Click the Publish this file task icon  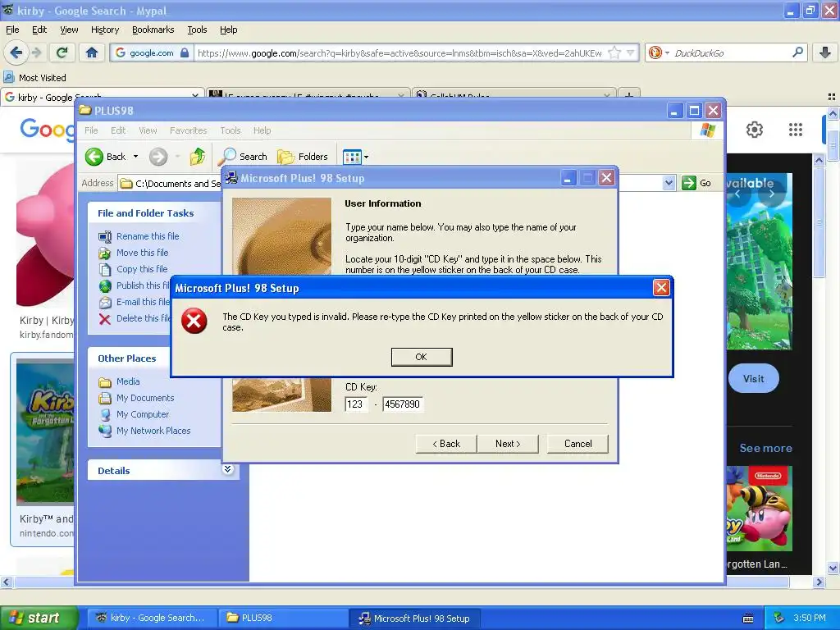click(105, 286)
